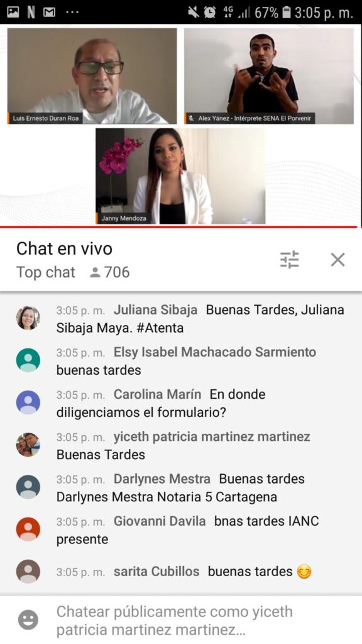Tap Carolina Marín's purple avatar icon
362x644 pixels.
pyautogui.click(x=28, y=402)
